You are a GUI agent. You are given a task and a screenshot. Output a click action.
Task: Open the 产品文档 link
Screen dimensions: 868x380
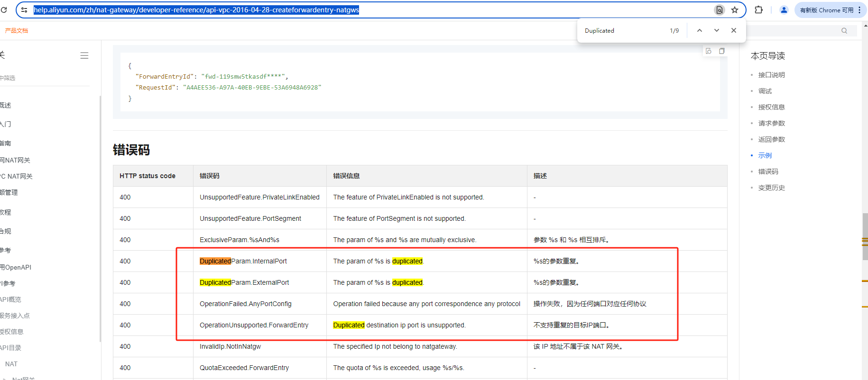click(x=17, y=30)
